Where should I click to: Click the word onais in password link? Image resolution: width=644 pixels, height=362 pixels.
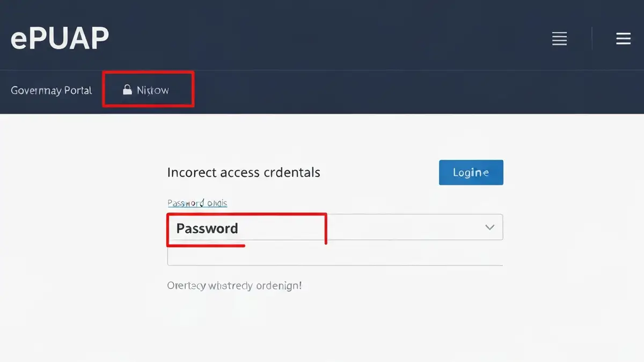click(217, 203)
